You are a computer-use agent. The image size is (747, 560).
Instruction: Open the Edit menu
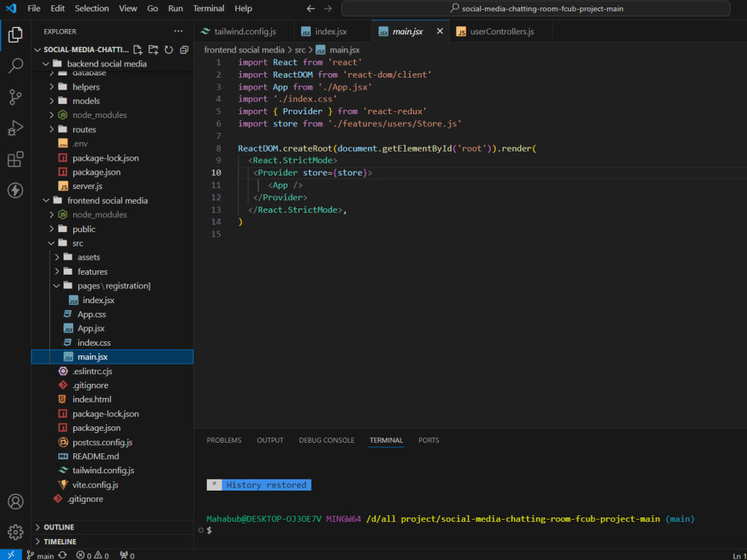point(58,8)
